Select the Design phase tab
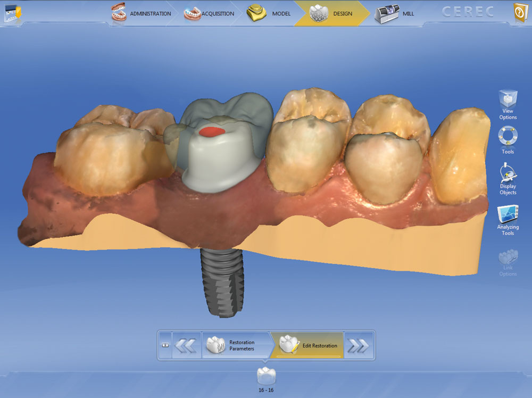The height and width of the screenshot is (398, 532). click(x=332, y=13)
